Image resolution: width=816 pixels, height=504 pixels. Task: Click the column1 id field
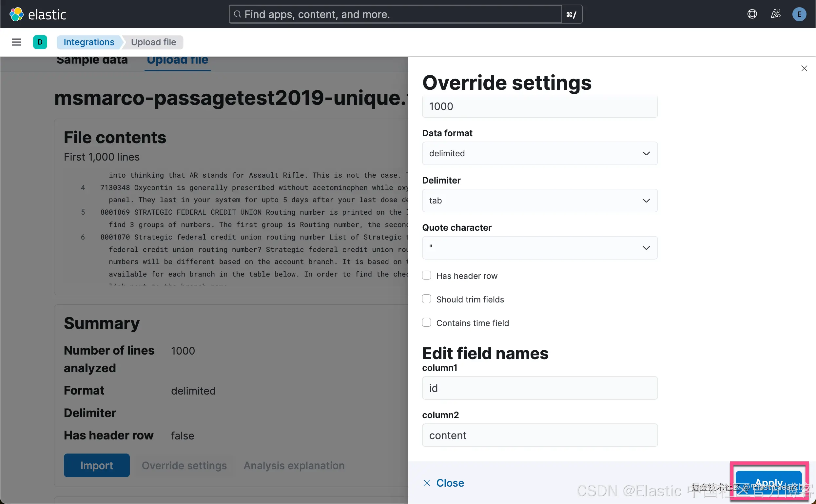coord(539,388)
